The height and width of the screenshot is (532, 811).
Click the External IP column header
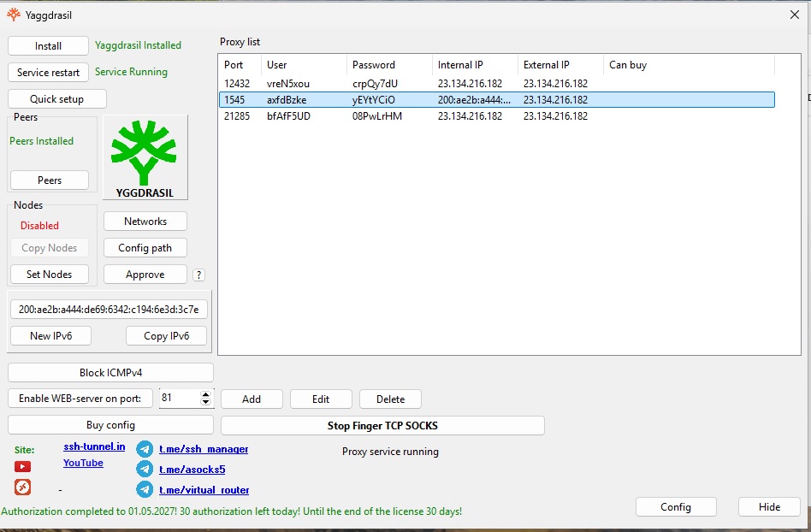pos(548,65)
